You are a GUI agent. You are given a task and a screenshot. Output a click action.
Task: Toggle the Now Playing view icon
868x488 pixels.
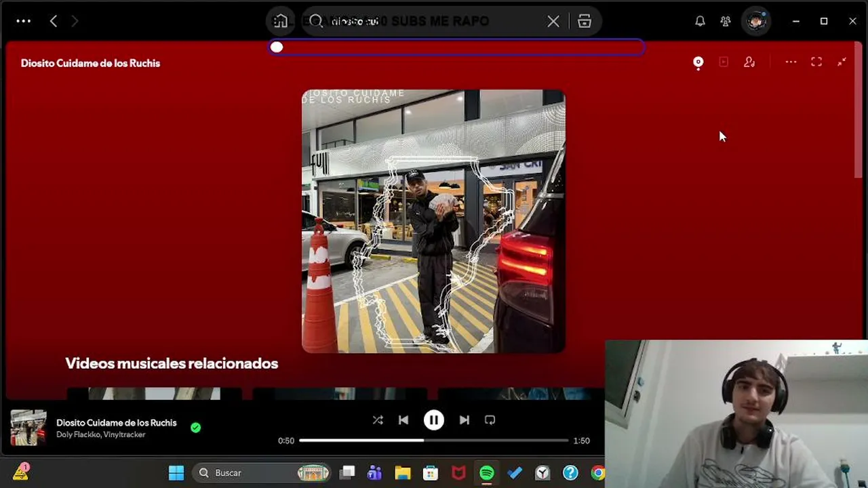698,62
